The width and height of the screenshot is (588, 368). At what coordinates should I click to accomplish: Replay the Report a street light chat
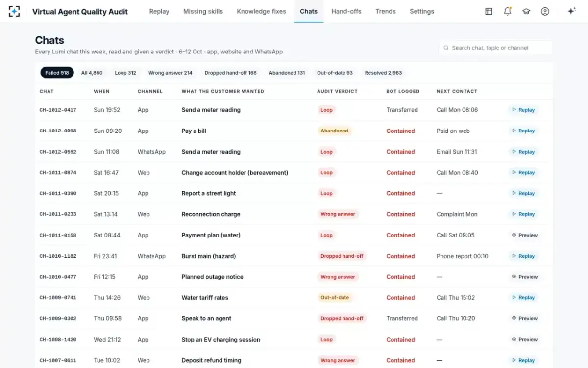coord(523,193)
